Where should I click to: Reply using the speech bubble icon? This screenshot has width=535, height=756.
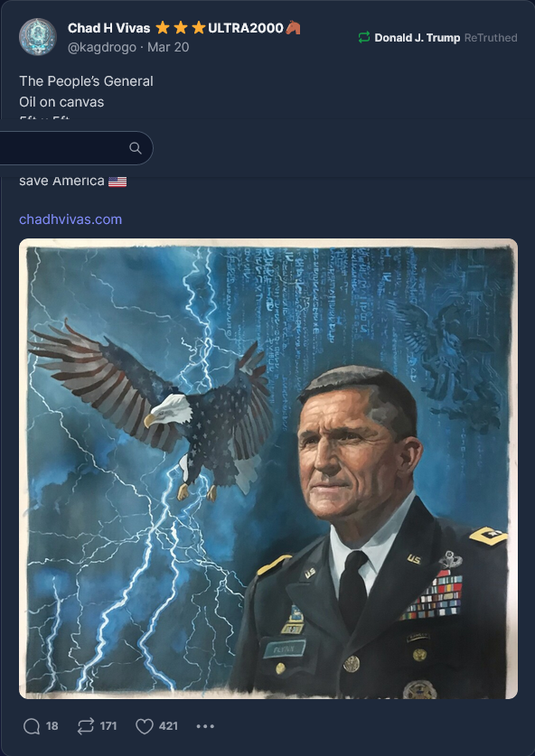(32, 726)
